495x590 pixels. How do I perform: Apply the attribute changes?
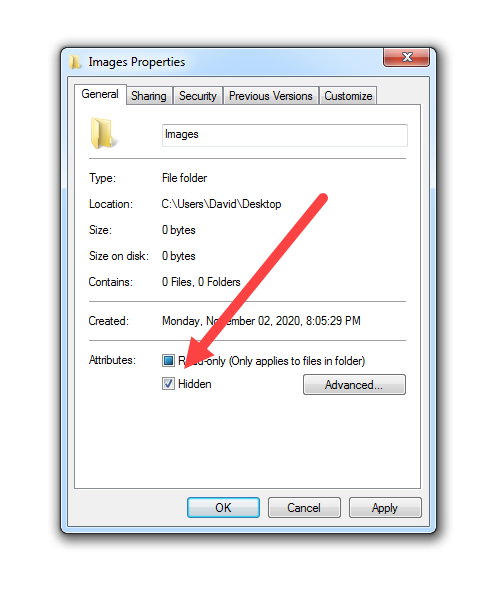(385, 508)
